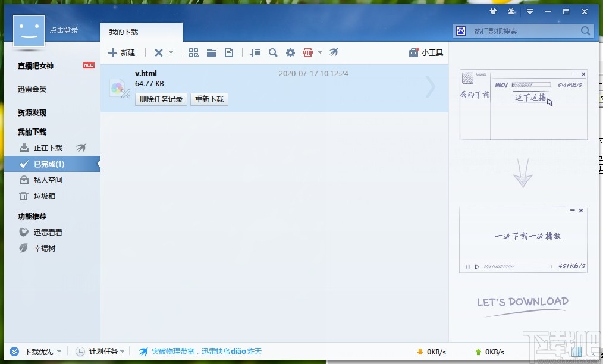The image size is (603, 364).
Task: Click the sort tasks icon
Action: click(255, 53)
